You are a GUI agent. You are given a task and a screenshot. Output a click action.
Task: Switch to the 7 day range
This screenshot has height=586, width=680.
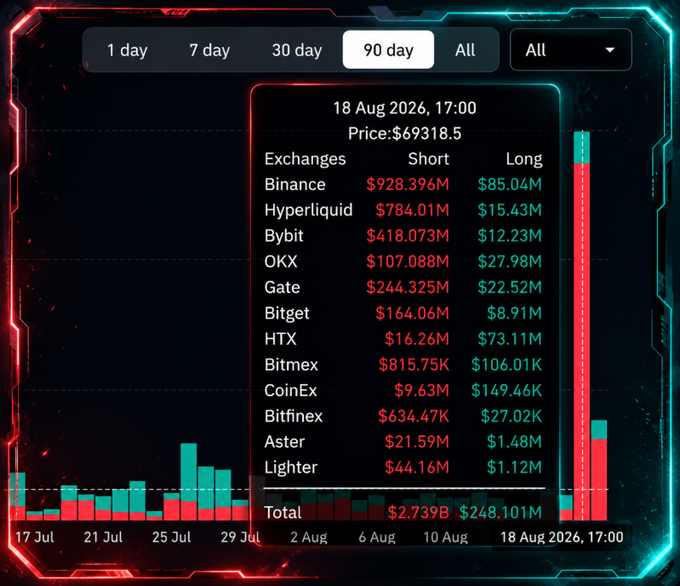209,50
